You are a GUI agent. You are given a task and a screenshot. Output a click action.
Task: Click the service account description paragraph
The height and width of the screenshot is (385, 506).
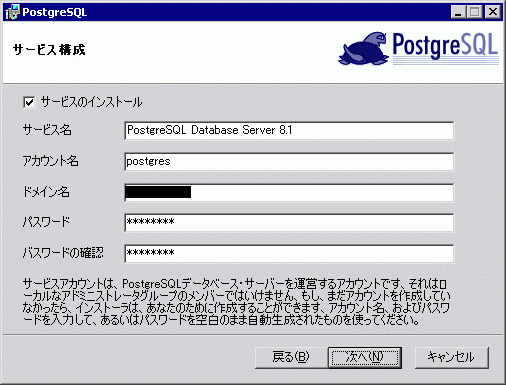click(236, 302)
